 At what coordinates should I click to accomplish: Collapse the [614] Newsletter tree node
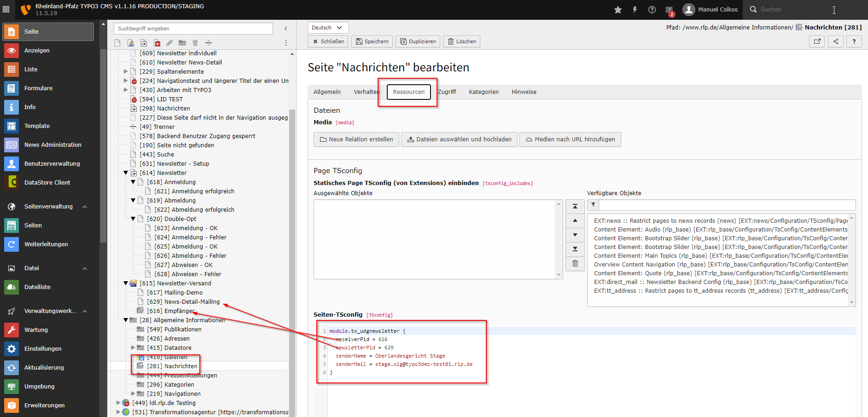pyautogui.click(x=126, y=173)
